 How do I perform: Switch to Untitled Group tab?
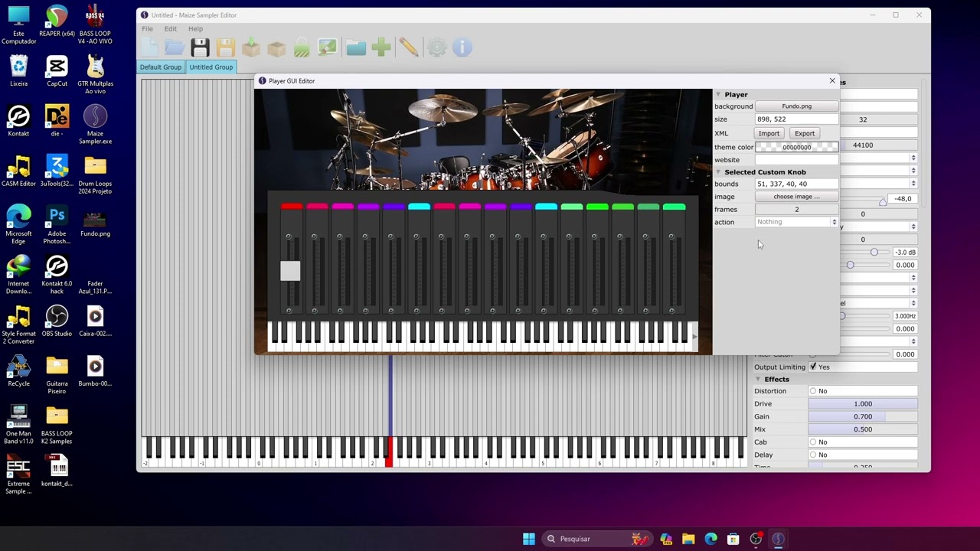click(211, 67)
